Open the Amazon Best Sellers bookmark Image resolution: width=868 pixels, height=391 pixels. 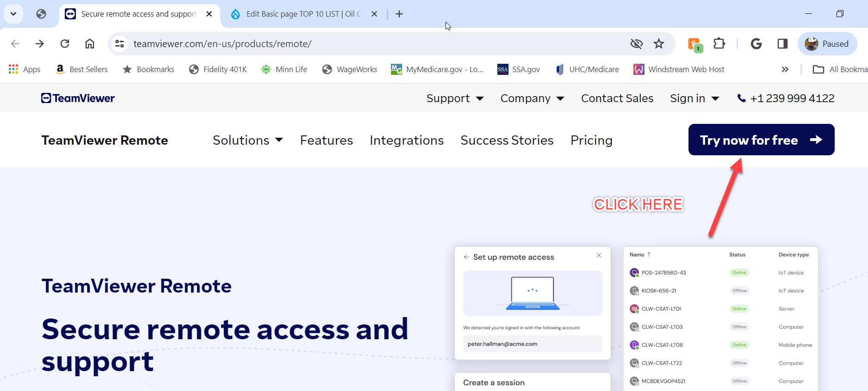click(x=81, y=69)
